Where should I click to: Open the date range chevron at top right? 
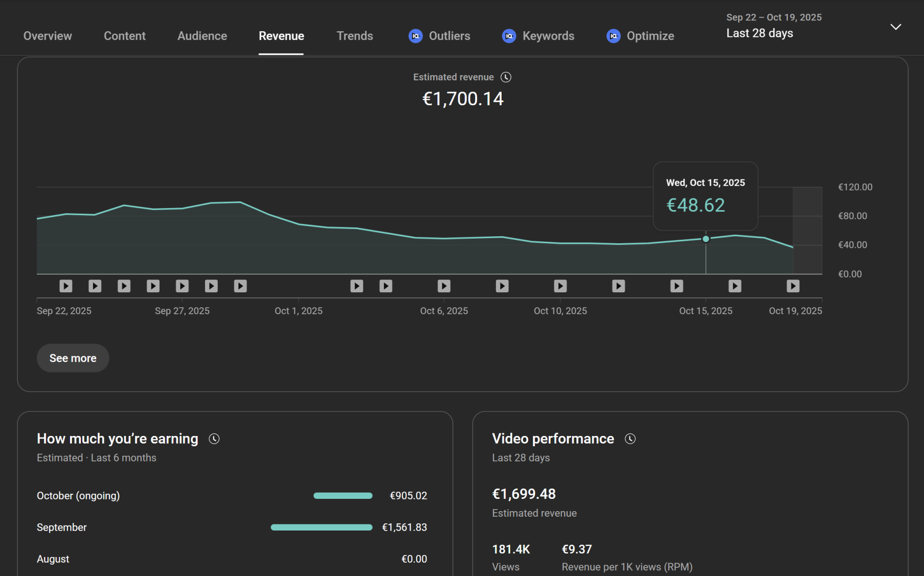tap(895, 26)
